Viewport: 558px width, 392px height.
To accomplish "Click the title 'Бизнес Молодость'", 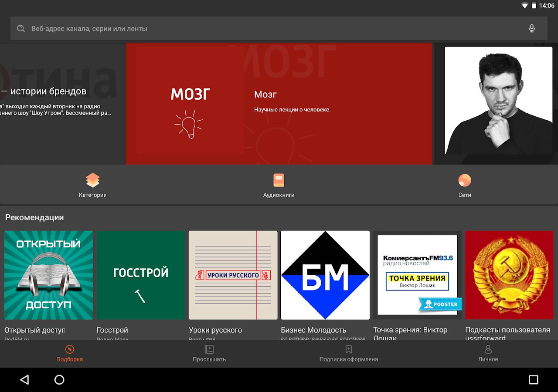I will pos(313,330).
